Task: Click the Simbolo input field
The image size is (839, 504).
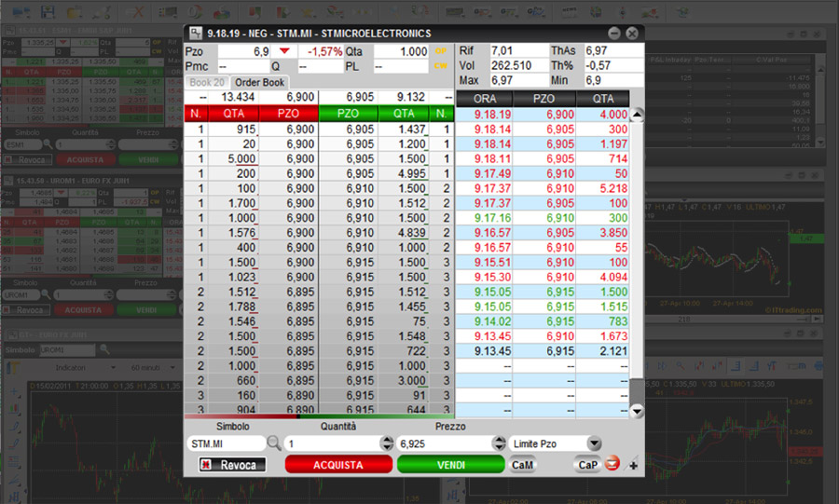Action: point(224,443)
